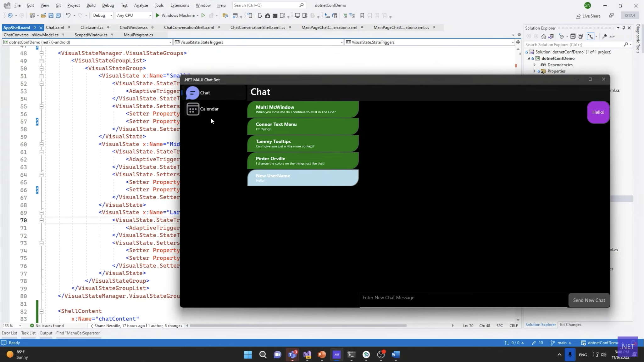Collapse the dotnetConfDemo project node
Image resolution: width=644 pixels, height=362 pixels.
[529, 59]
